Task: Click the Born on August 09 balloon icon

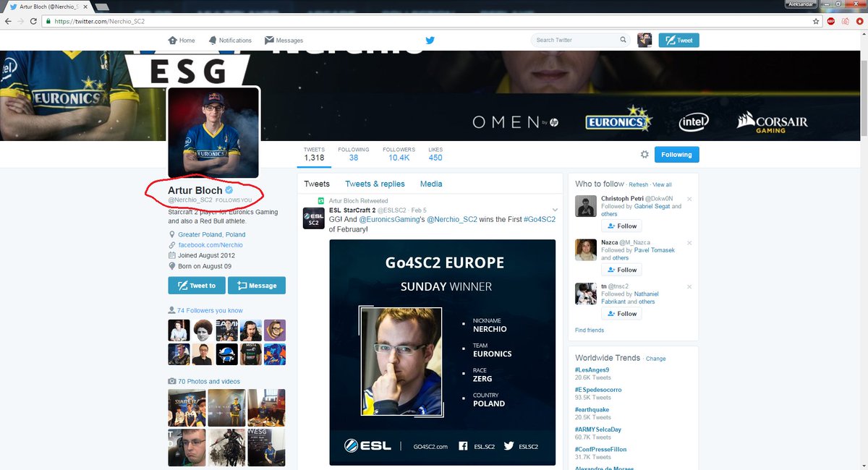Action: pos(171,266)
